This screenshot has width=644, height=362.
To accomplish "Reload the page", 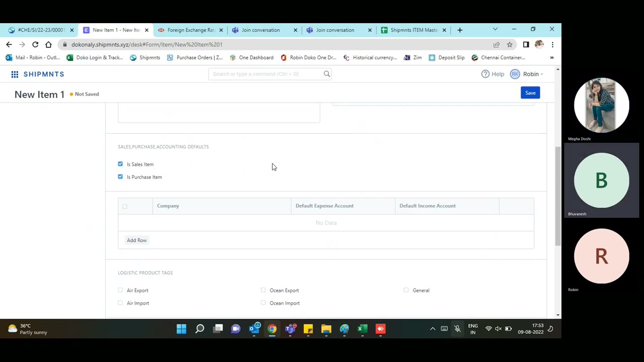I will pyautogui.click(x=35, y=44).
